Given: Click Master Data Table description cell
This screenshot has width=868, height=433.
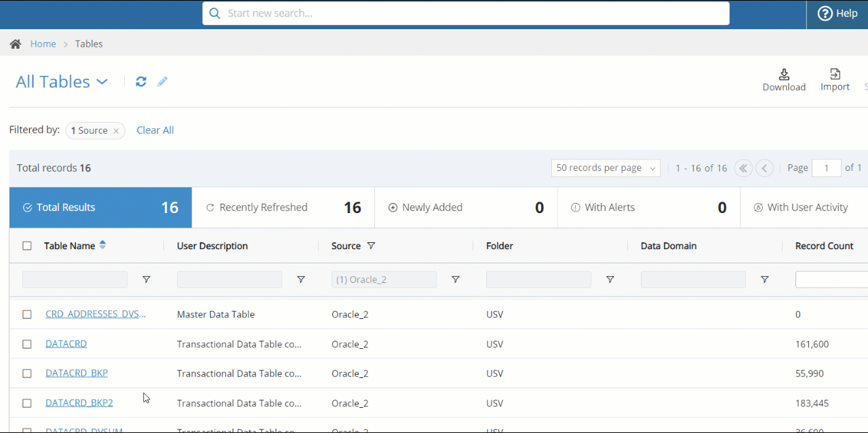Looking at the screenshot, I should (x=216, y=314).
